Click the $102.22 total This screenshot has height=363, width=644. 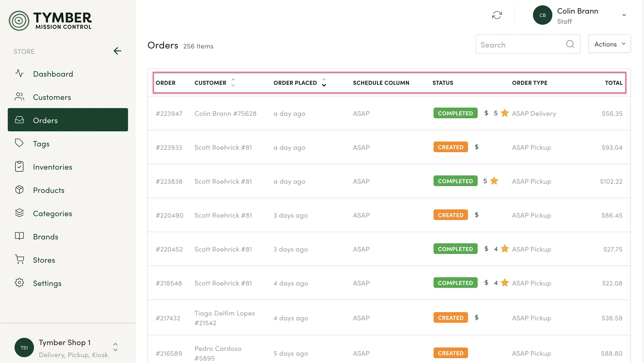point(611,181)
